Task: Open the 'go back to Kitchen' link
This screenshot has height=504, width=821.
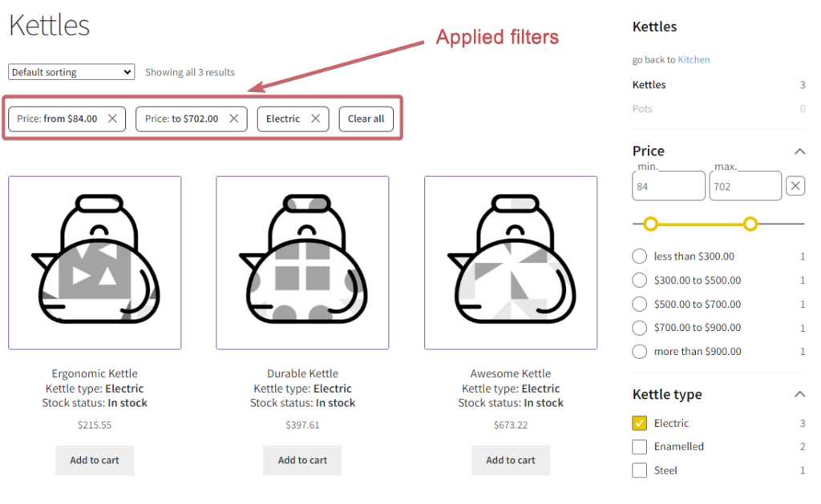Action: (x=694, y=59)
